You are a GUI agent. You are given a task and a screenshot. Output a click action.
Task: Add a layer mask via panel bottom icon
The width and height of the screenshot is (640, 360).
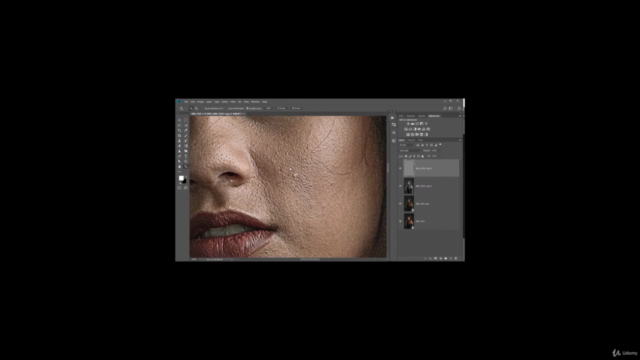point(436,258)
